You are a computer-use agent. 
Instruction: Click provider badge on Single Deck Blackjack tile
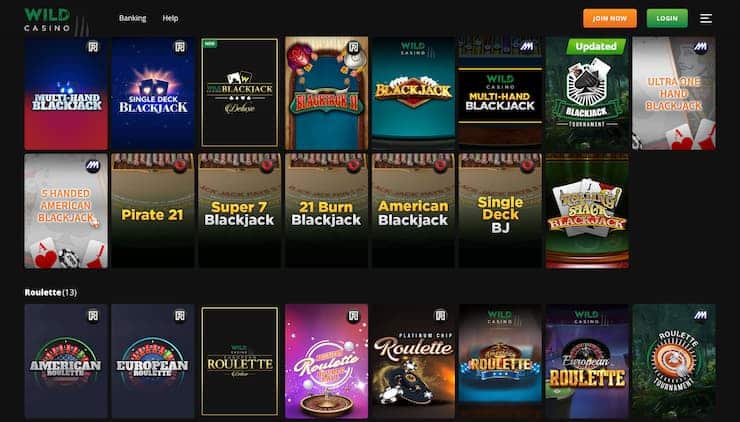180,47
